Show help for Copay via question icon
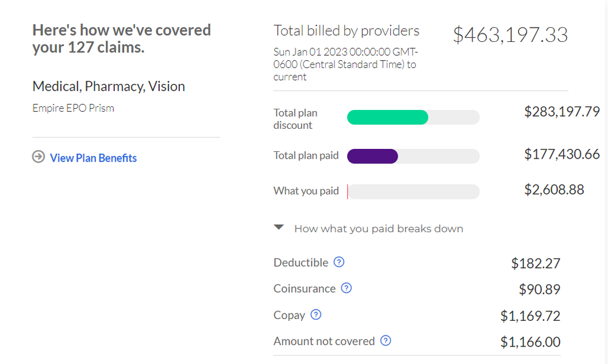This screenshot has height=364, width=608. [316, 315]
